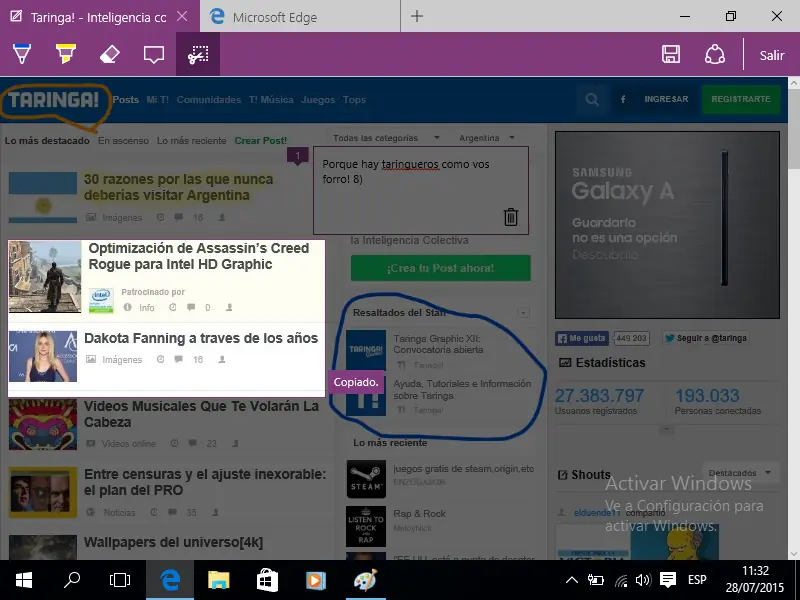Click the Dakota Fanning post thumbnail

[43, 356]
